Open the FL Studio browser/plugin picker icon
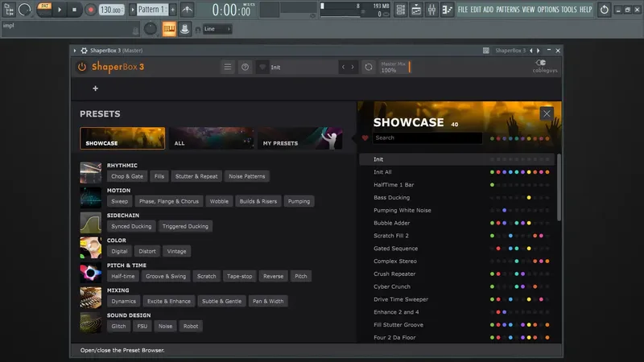 pos(8,10)
